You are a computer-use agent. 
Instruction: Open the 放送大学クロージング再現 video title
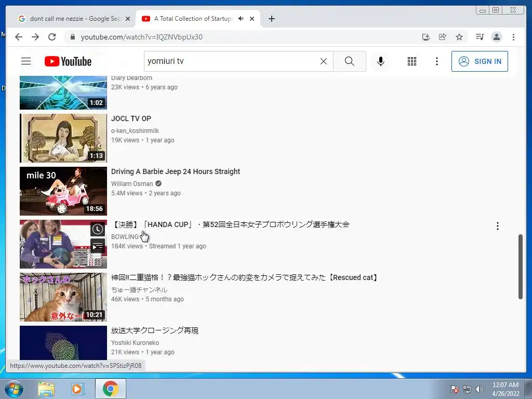pyautogui.click(x=155, y=330)
